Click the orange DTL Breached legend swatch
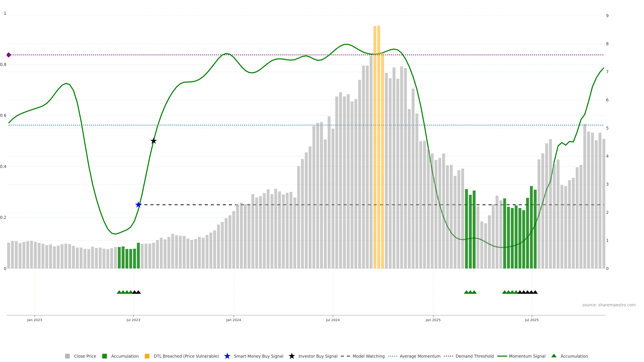This screenshot has width=644, height=362. click(147, 356)
